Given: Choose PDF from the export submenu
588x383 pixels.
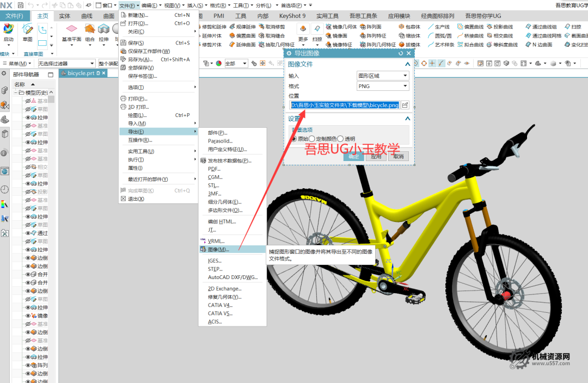Looking at the screenshot, I should pyautogui.click(x=214, y=169).
